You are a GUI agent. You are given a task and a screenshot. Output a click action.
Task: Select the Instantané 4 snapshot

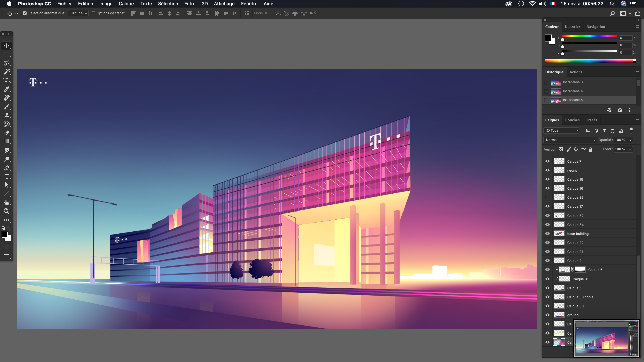(x=589, y=91)
